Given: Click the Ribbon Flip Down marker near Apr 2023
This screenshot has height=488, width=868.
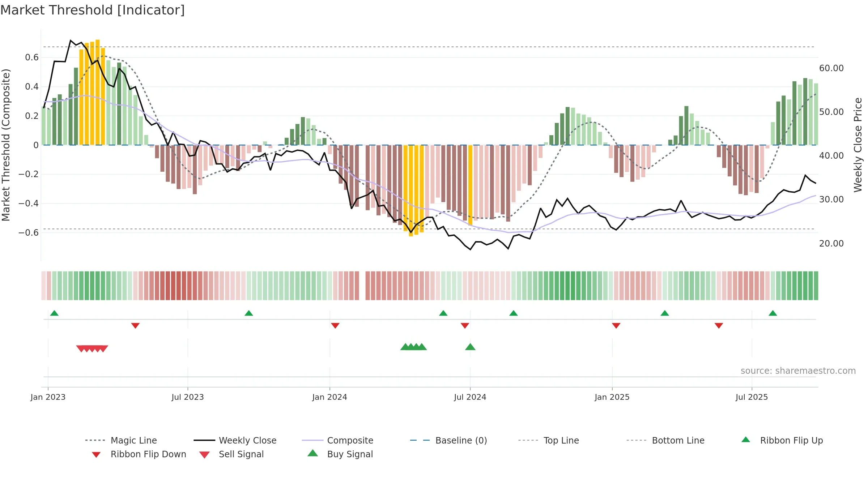Looking at the screenshot, I should 135,326.
